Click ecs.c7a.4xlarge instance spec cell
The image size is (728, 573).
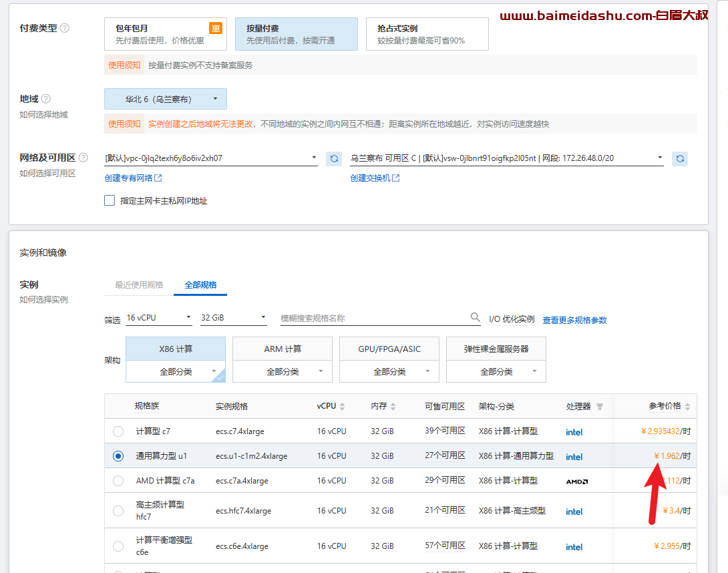tap(242, 481)
